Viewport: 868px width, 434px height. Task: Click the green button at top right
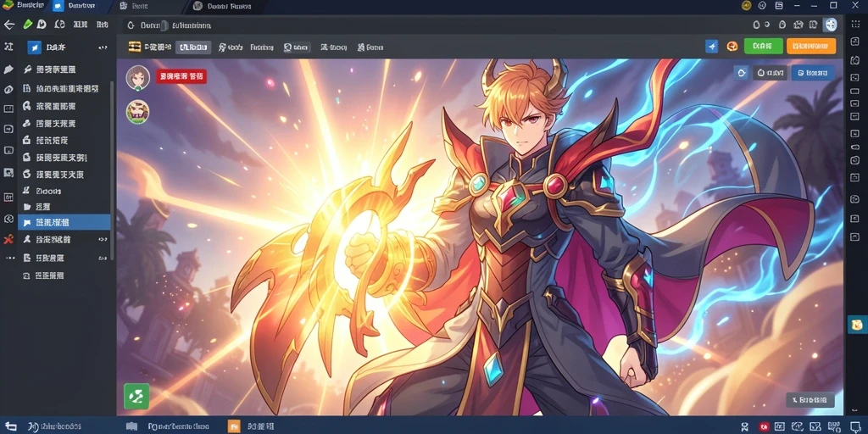pyautogui.click(x=764, y=46)
